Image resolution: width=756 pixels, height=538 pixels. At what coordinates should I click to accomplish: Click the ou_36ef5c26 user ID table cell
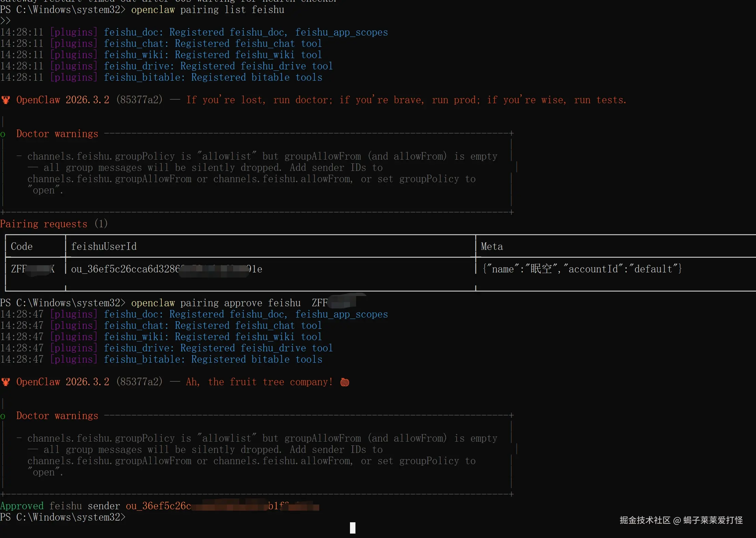[166, 269]
